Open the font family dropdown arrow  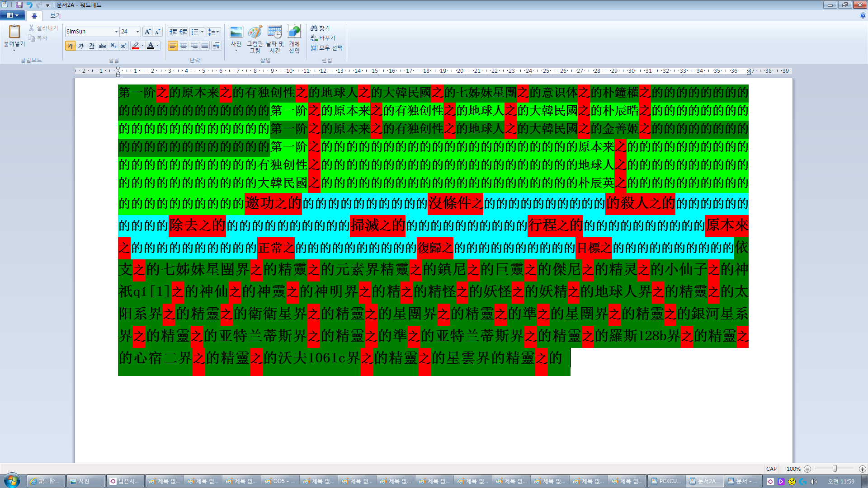116,32
